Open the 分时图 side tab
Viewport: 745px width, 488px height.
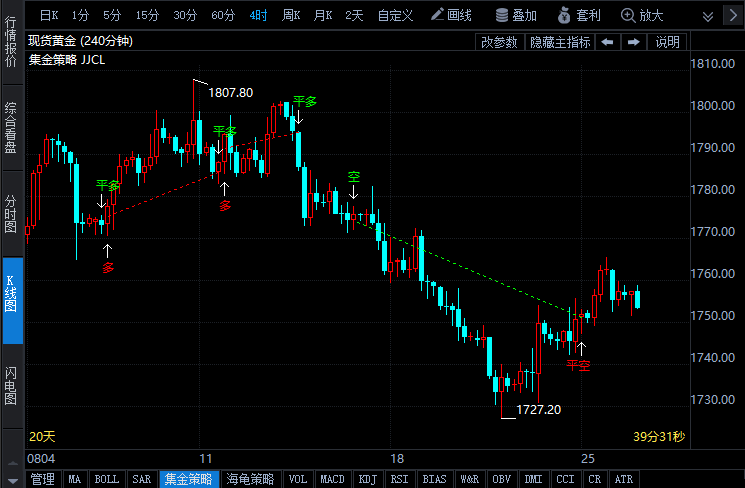coord(11,213)
